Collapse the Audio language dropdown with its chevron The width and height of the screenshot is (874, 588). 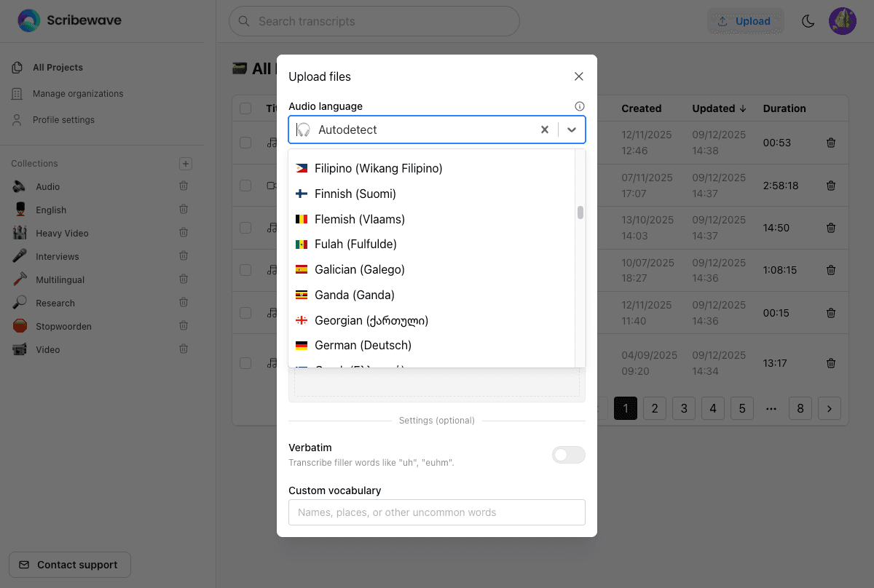571,129
